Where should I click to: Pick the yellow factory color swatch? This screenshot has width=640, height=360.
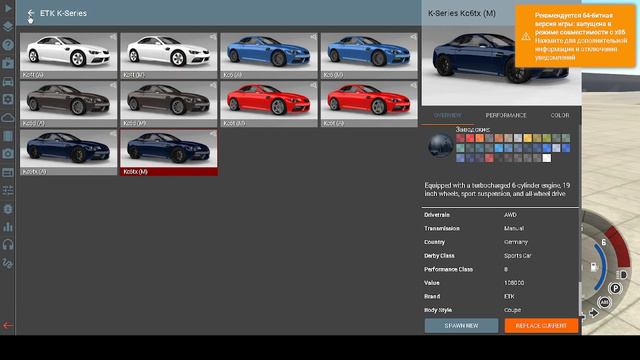(527, 138)
